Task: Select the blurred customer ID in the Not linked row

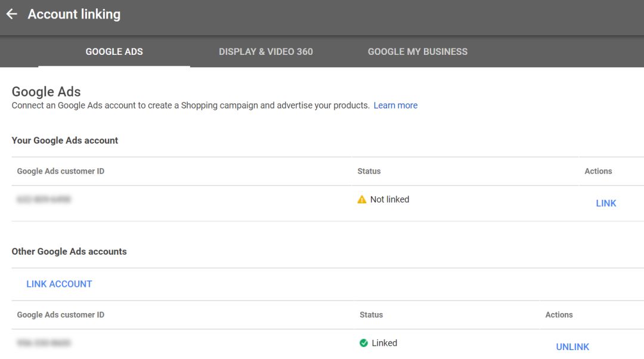Action: click(44, 200)
